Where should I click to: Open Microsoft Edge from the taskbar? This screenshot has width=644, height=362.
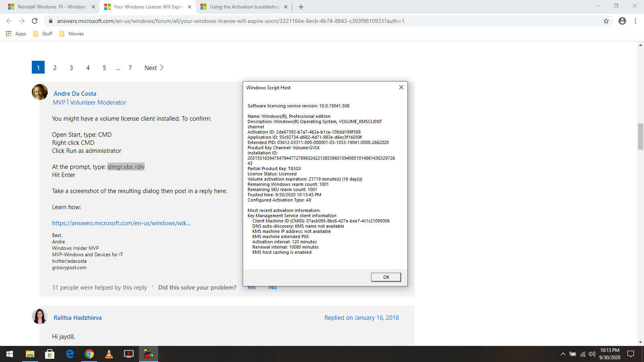click(70, 354)
